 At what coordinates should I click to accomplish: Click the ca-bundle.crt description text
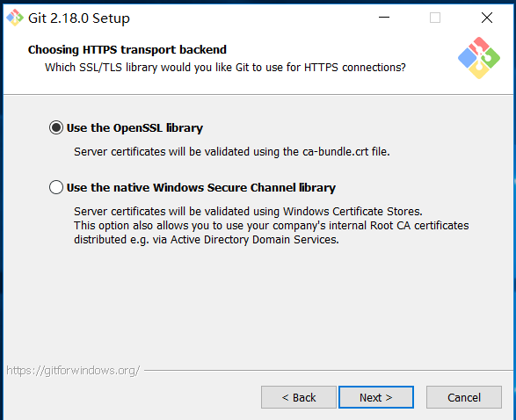(232, 152)
